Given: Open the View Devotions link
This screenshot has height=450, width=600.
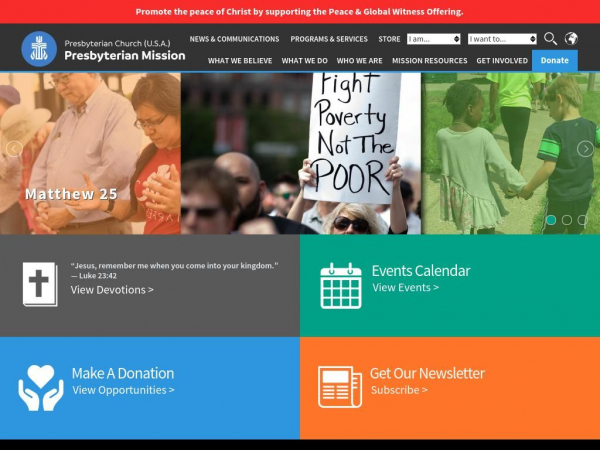Looking at the screenshot, I should (x=112, y=290).
